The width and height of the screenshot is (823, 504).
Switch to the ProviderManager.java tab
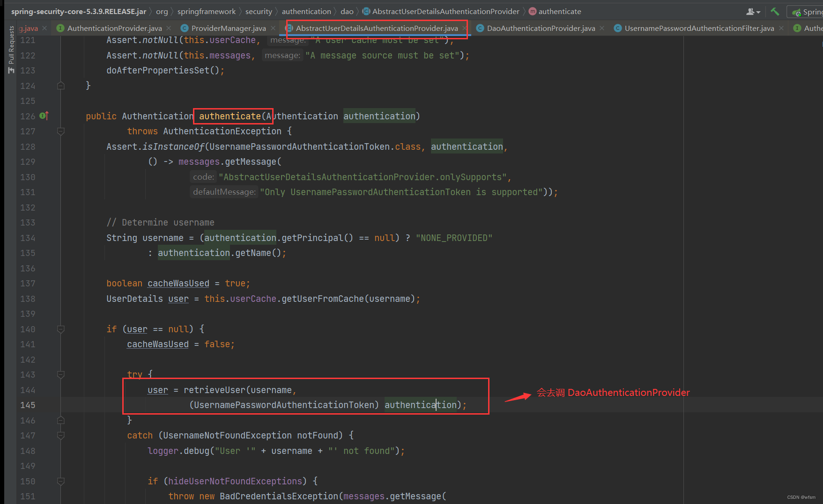229,28
